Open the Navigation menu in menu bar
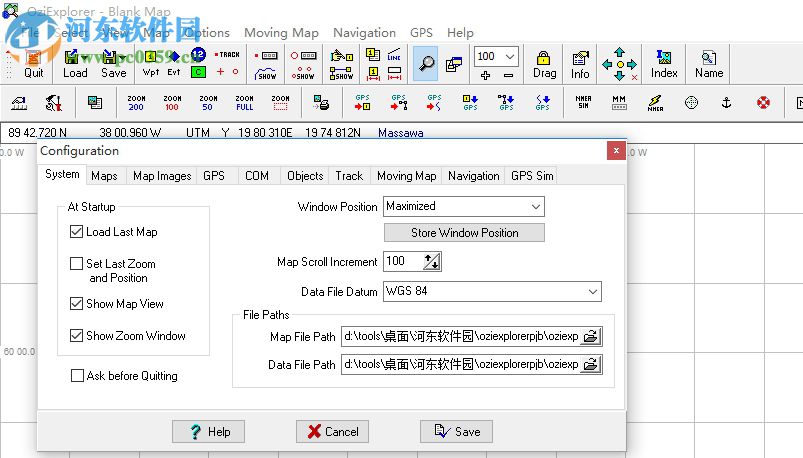 point(364,33)
